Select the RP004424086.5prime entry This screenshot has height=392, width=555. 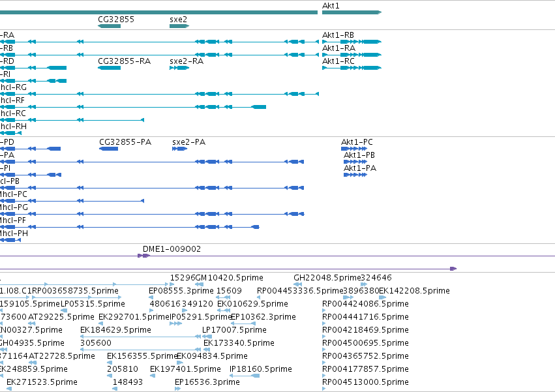[x=365, y=304]
